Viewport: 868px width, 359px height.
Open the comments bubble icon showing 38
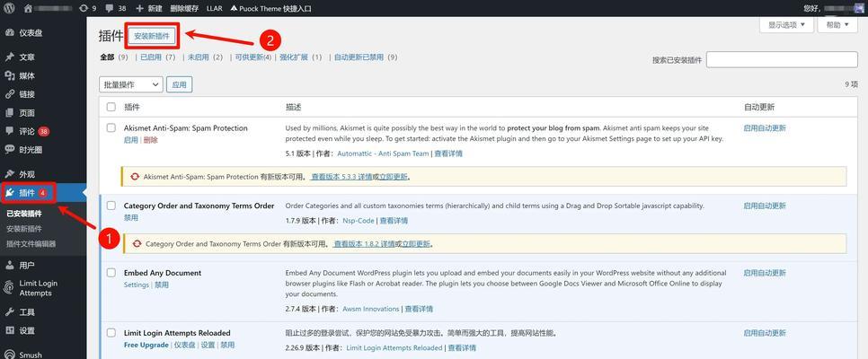[x=110, y=8]
